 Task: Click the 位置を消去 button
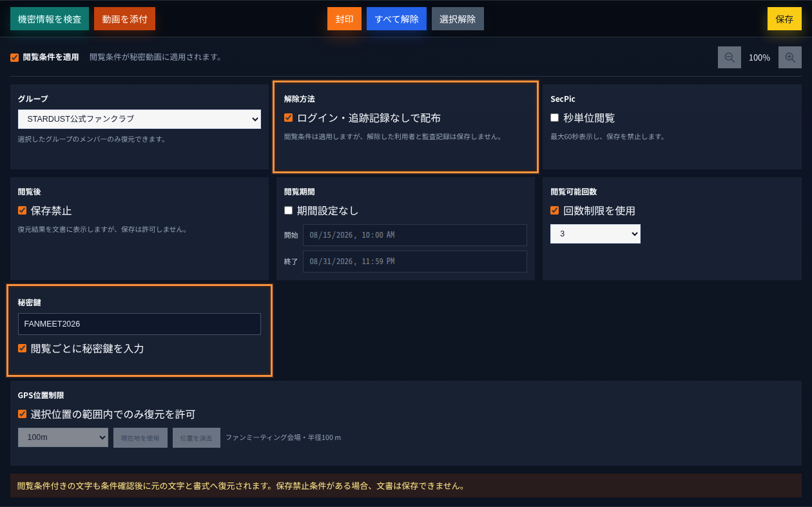[197, 438]
